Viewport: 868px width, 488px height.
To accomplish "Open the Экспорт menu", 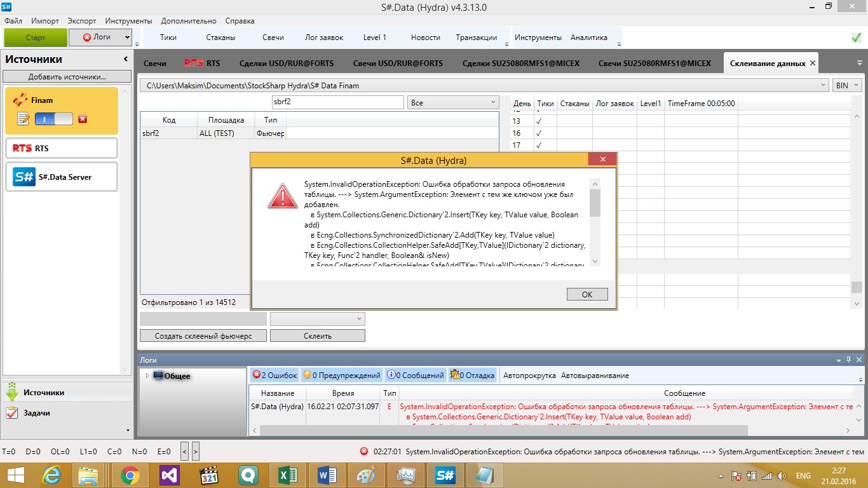I will (x=83, y=21).
